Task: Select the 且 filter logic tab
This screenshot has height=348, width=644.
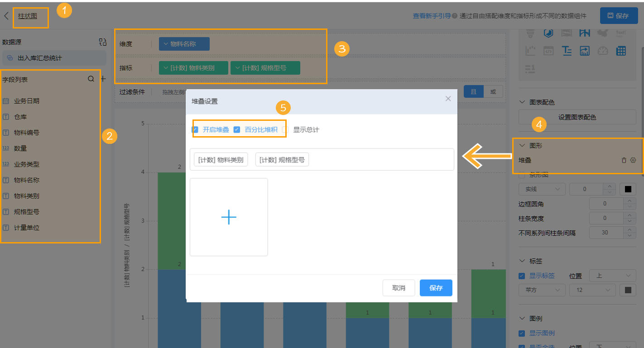Action: pyautogui.click(x=474, y=91)
